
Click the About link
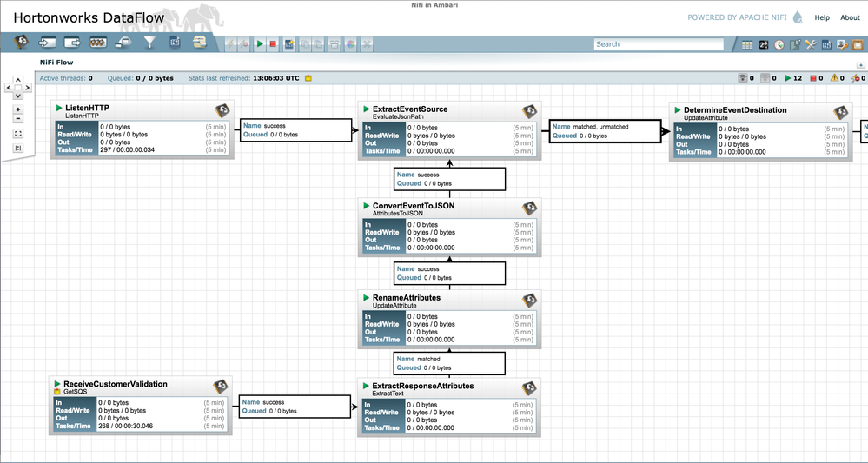click(x=850, y=17)
